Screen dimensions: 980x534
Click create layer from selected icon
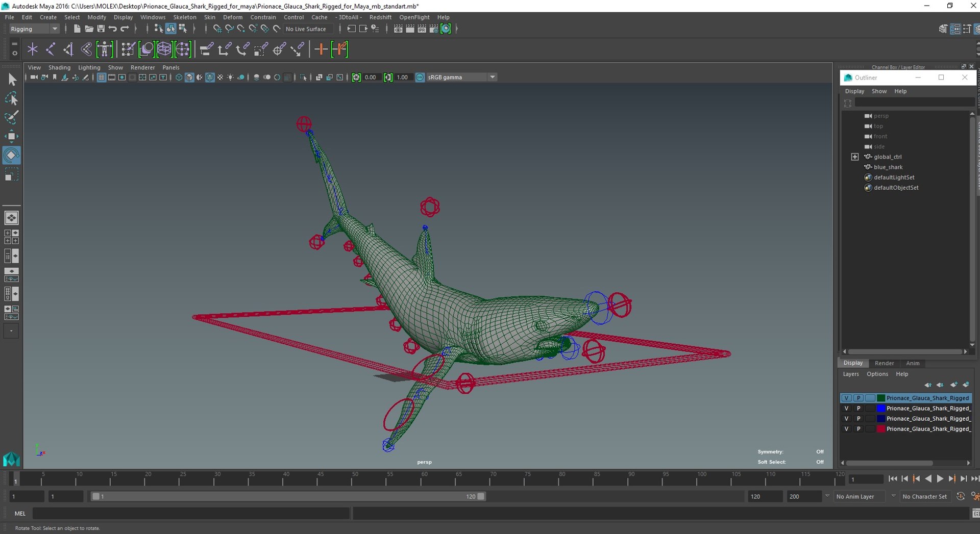(x=966, y=385)
